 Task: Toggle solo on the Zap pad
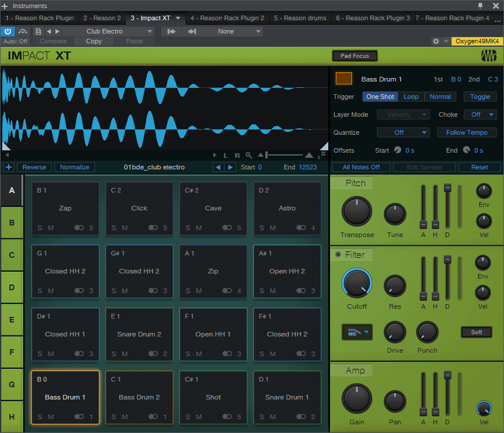[40, 228]
